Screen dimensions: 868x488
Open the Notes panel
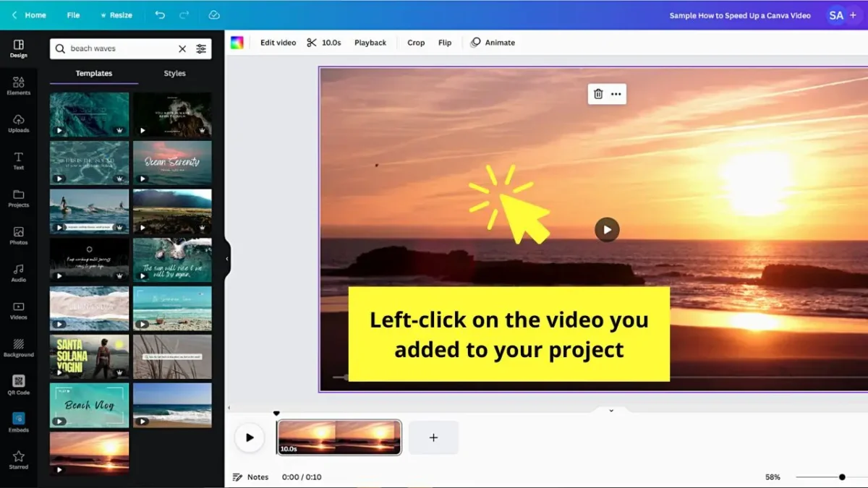click(250, 477)
